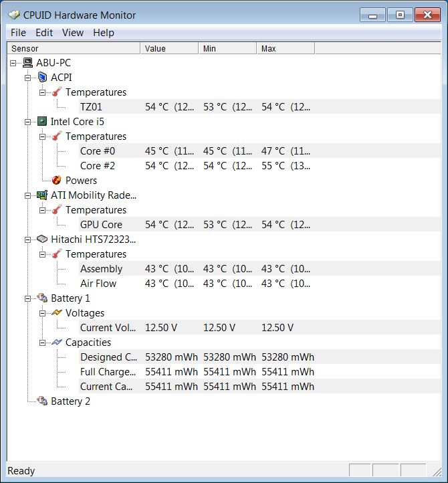Collapse the Hitachi HTS72323 node

27,239
